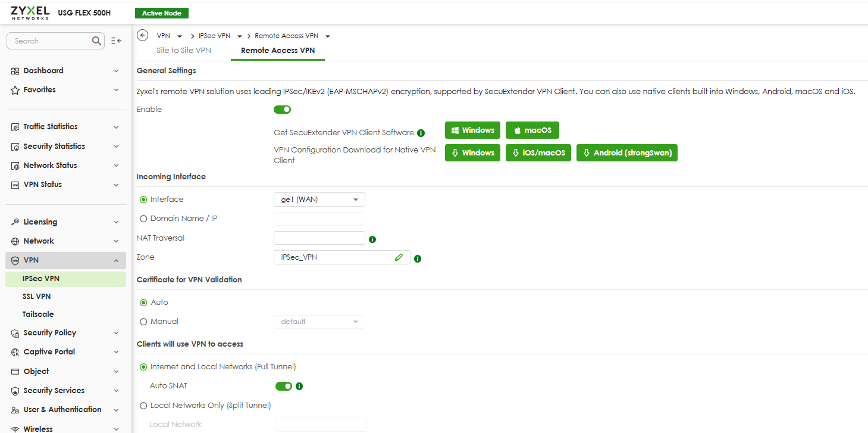Open SSL VPN in the sidebar
This screenshot has width=868, height=433.
pyautogui.click(x=36, y=297)
